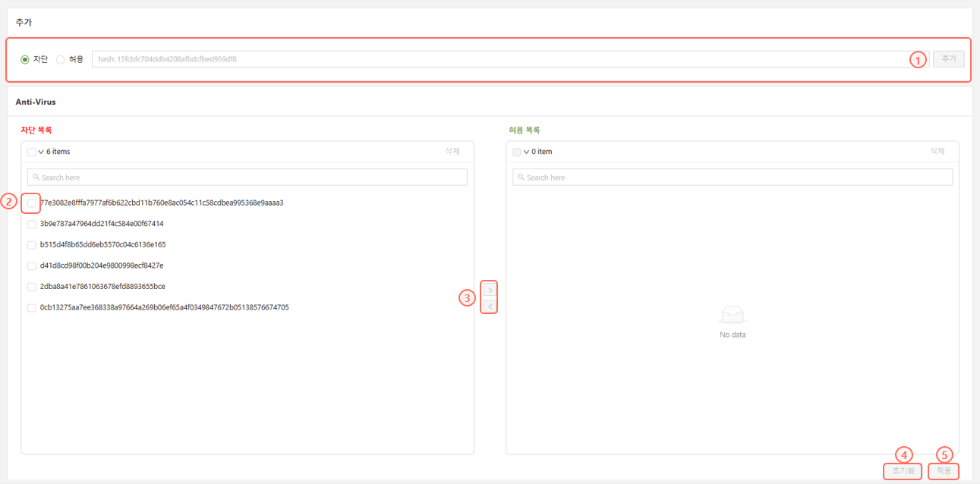This screenshot has height=484, width=980.
Task: Toggle select-all checkbox in 허용 목록
Action: pos(517,152)
